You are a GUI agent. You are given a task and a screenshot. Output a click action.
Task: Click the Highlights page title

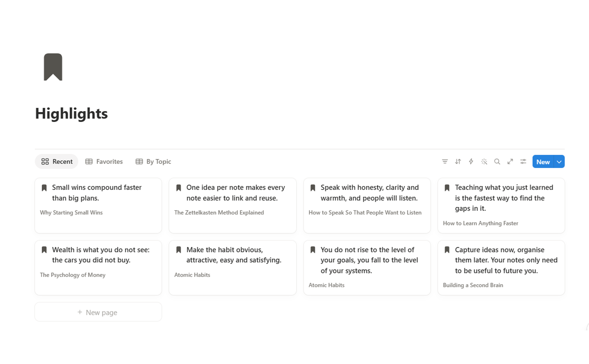(71, 114)
